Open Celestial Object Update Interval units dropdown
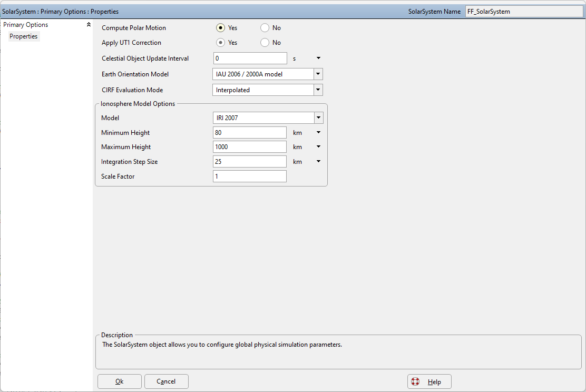 pyautogui.click(x=318, y=58)
